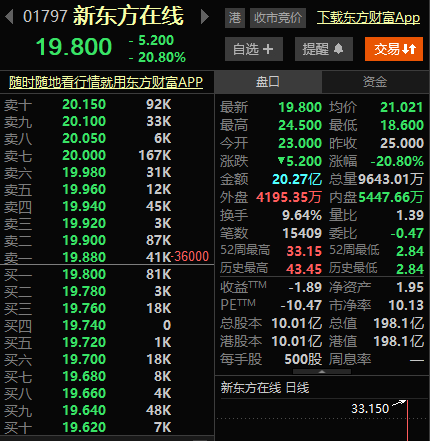The height and width of the screenshot is (441, 430).
Task: Click 昨收 value 25.000
Action: coord(402,143)
